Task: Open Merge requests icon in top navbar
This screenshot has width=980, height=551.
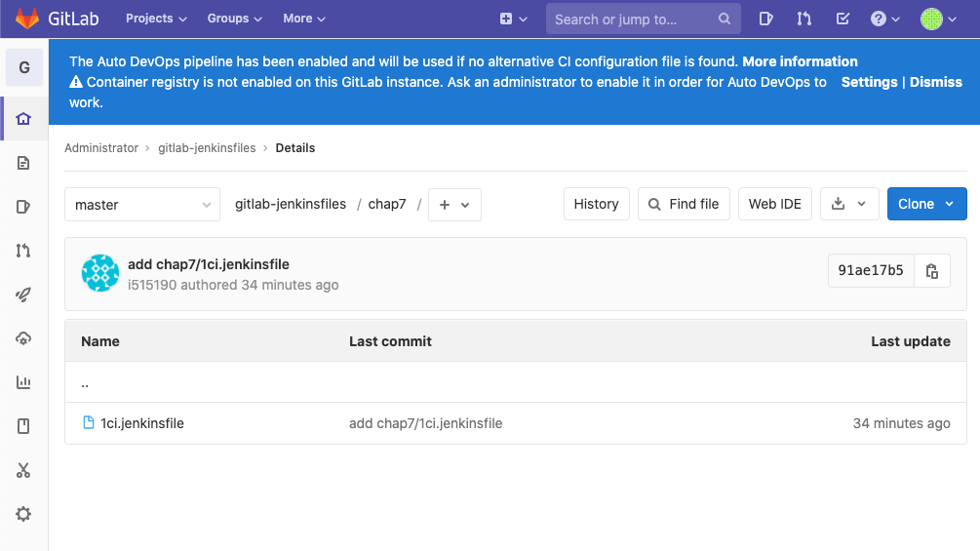Action: [x=804, y=19]
